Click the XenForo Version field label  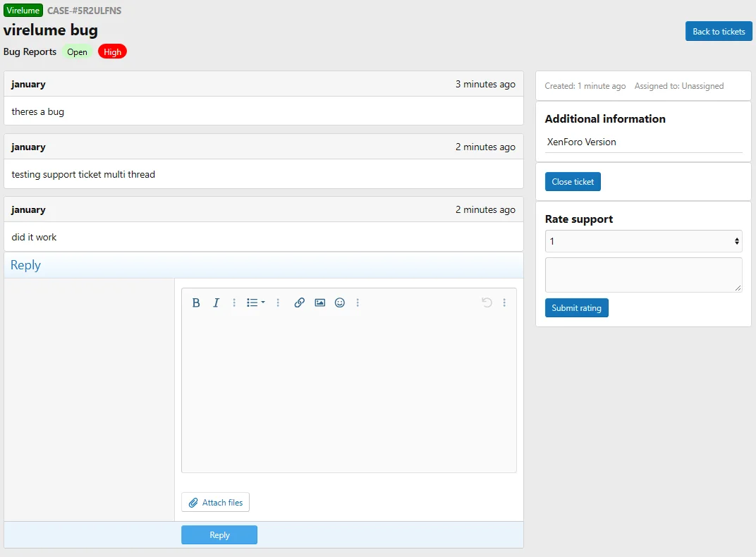point(582,142)
